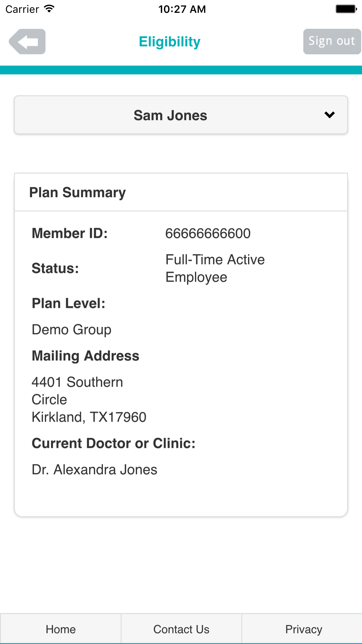Tap the Wi-Fi status icon
The width and height of the screenshot is (362, 644).
click(x=50, y=9)
